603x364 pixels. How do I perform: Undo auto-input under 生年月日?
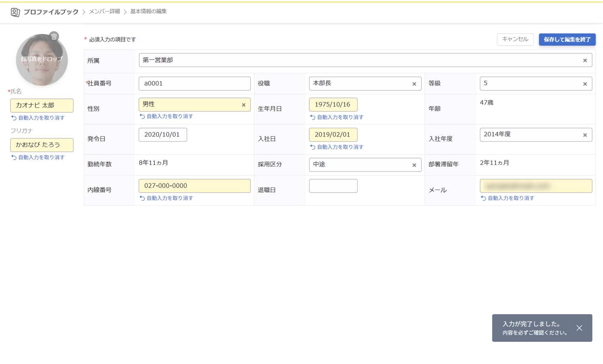coord(337,117)
